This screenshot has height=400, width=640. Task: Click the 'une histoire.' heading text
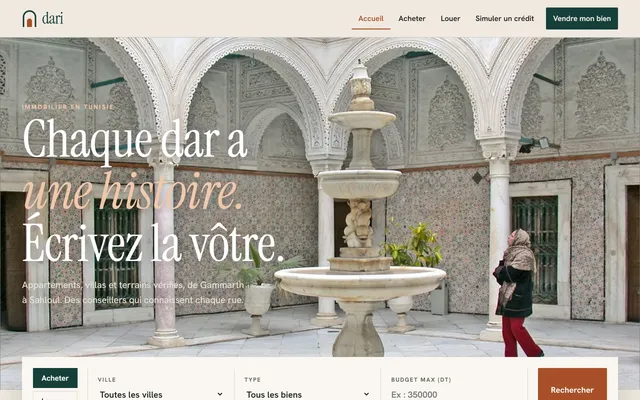[132, 191]
